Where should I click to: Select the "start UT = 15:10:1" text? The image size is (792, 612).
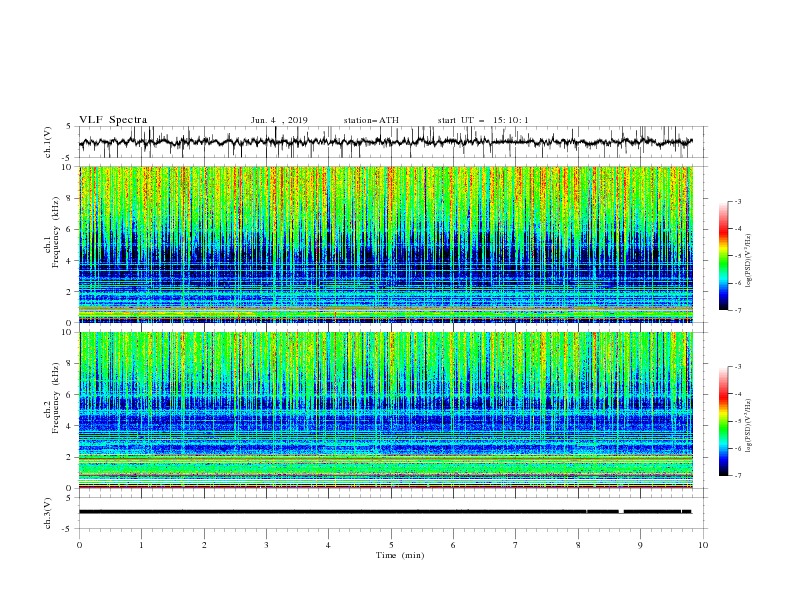click(483, 120)
